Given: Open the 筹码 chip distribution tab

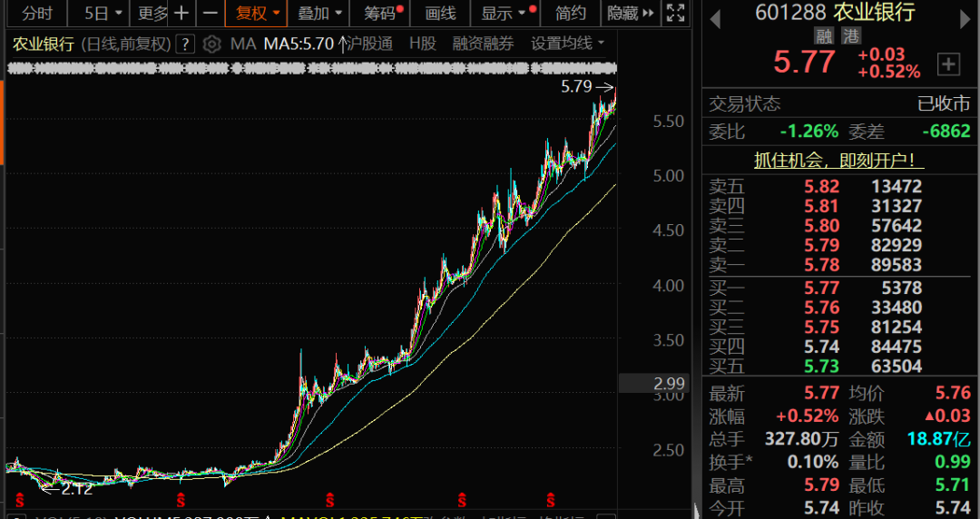Looking at the screenshot, I should (382, 13).
